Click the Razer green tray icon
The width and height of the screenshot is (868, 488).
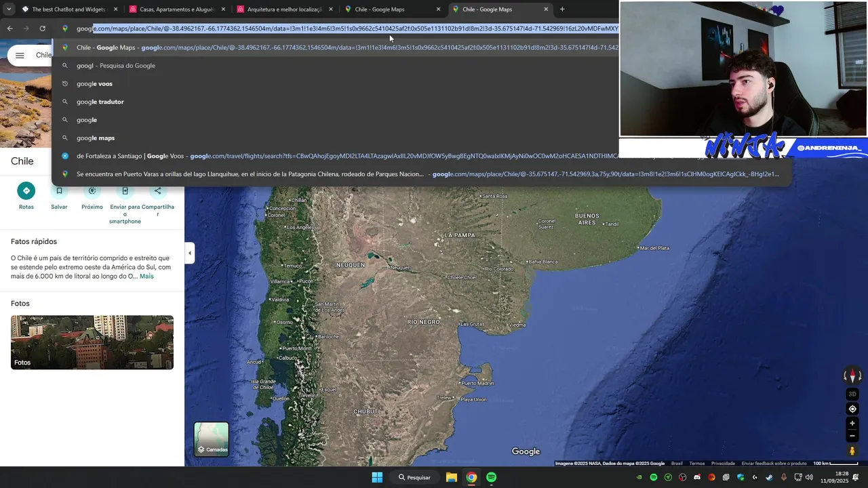click(x=668, y=477)
